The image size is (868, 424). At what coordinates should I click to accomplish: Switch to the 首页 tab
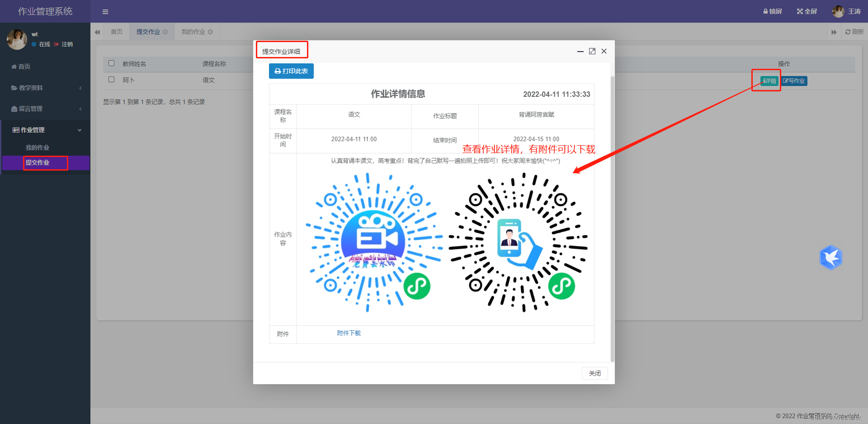click(117, 32)
